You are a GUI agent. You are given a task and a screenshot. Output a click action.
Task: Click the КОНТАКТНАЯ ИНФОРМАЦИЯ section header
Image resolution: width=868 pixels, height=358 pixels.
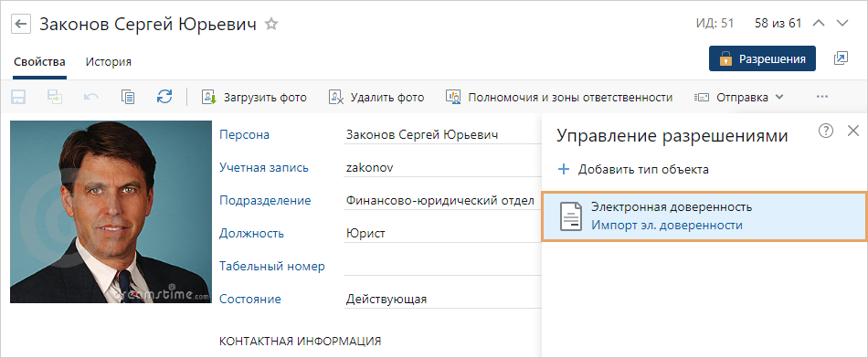pyautogui.click(x=300, y=341)
